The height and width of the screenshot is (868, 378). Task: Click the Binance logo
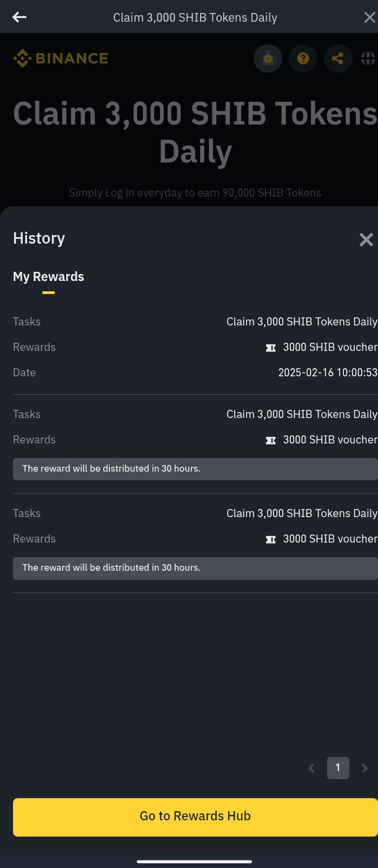click(61, 58)
